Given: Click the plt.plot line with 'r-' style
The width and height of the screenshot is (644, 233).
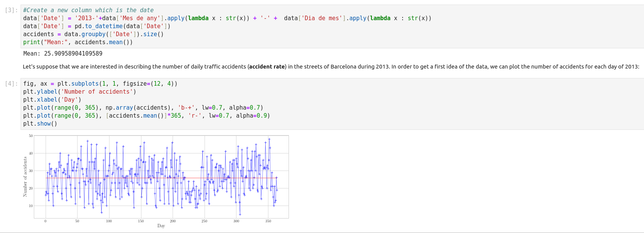Looking at the screenshot, I should (146, 116).
